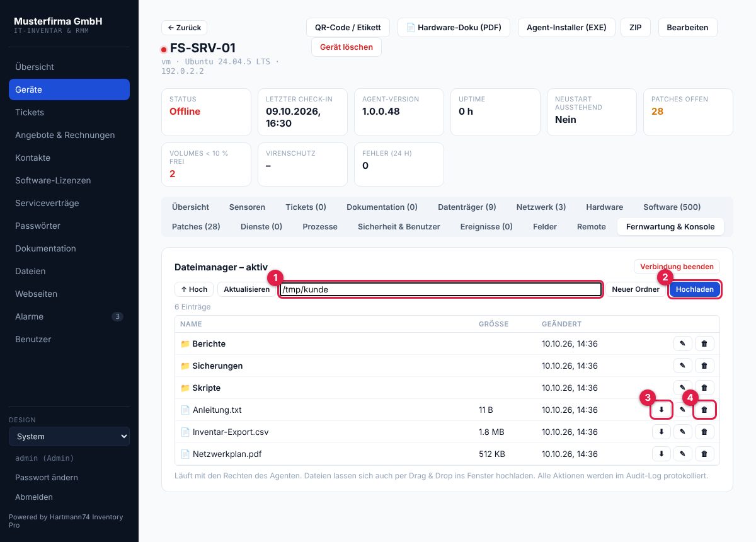
Task: Download Inventar-Export.csv
Action: click(x=661, y=432)
